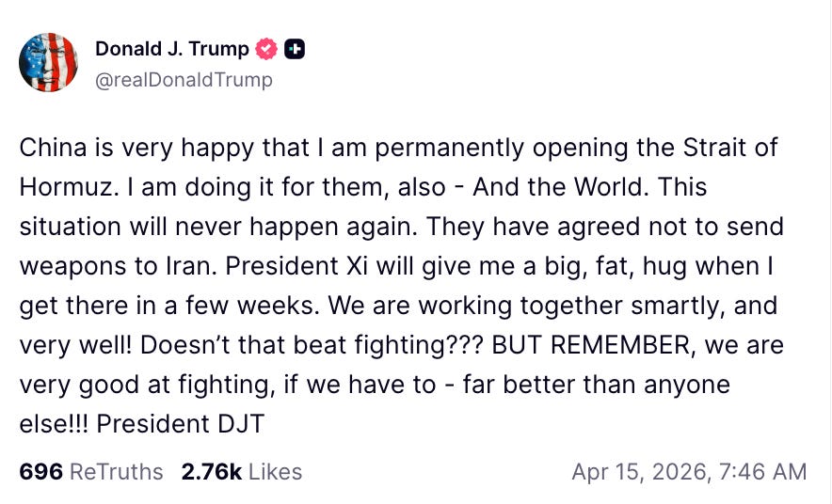Open the Apr 15, 2026 timestamp
Image resolution: width=832 pixels, height=504 pixels.
tap(641, 472)
